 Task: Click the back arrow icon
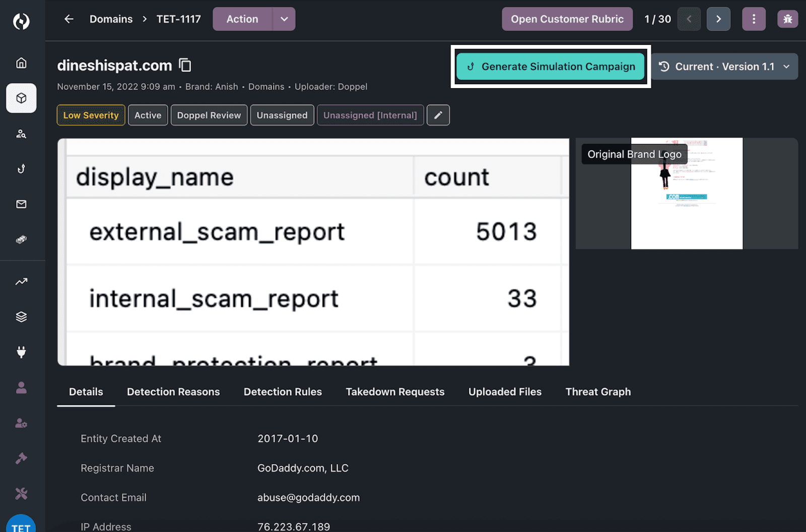(69, 19)
